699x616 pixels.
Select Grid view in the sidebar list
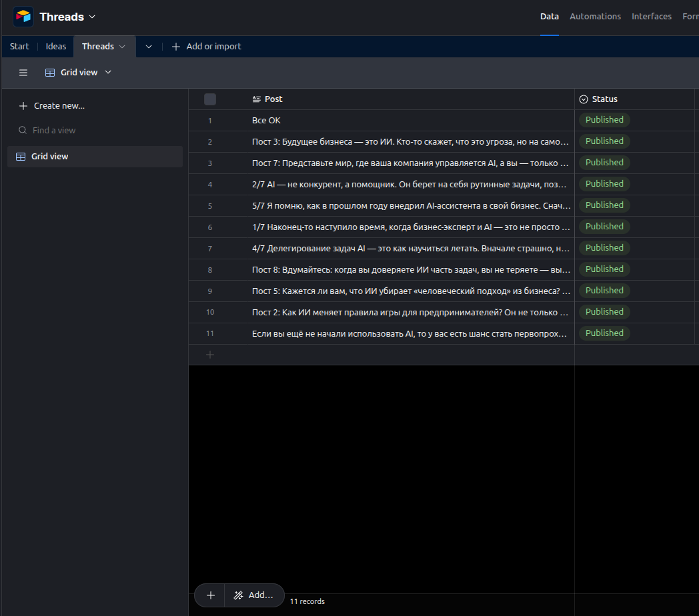tap(95, 157)
